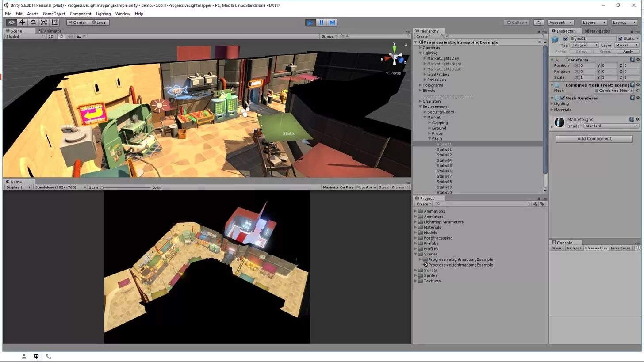Click the Add Component button
Viewport: 644px width, 362px height.
click(x=594, y=139)
